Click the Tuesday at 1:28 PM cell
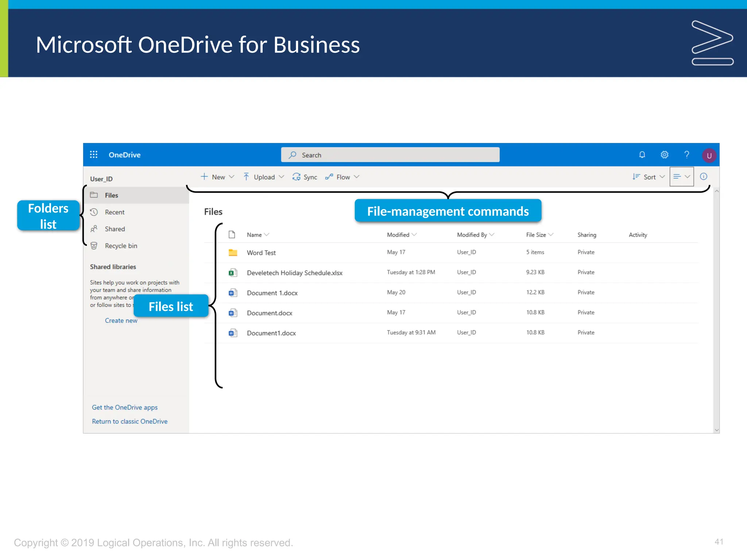This screenshot has height=560, width=747. point(411,272)
